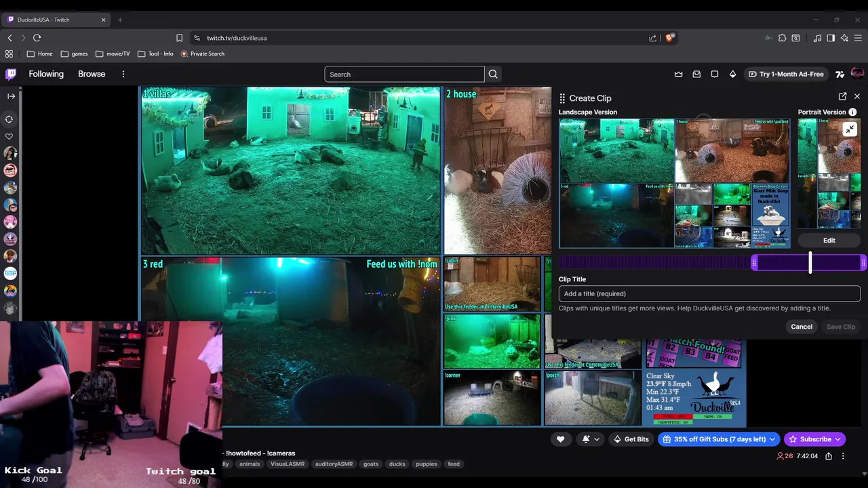Click the goats tag

click(x=371, y=464)
